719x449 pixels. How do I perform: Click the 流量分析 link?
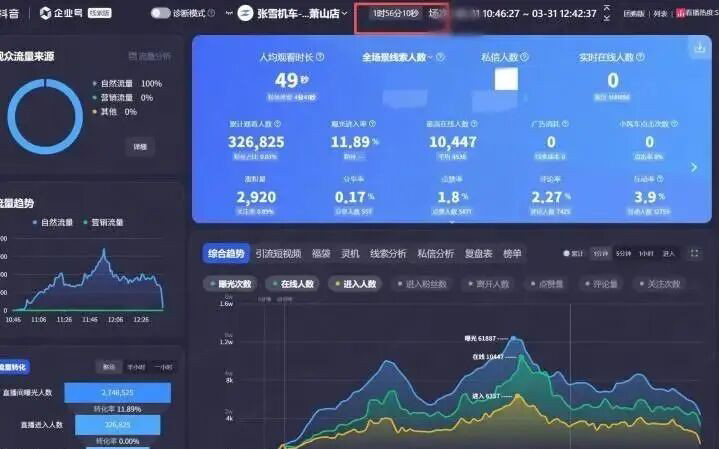click(x=150, y=56)
